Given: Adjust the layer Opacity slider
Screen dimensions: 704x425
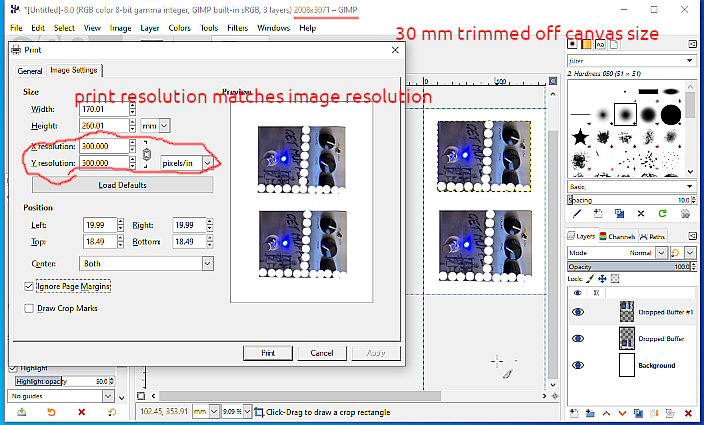Looking at the screenshot, I should click(631, 267).
